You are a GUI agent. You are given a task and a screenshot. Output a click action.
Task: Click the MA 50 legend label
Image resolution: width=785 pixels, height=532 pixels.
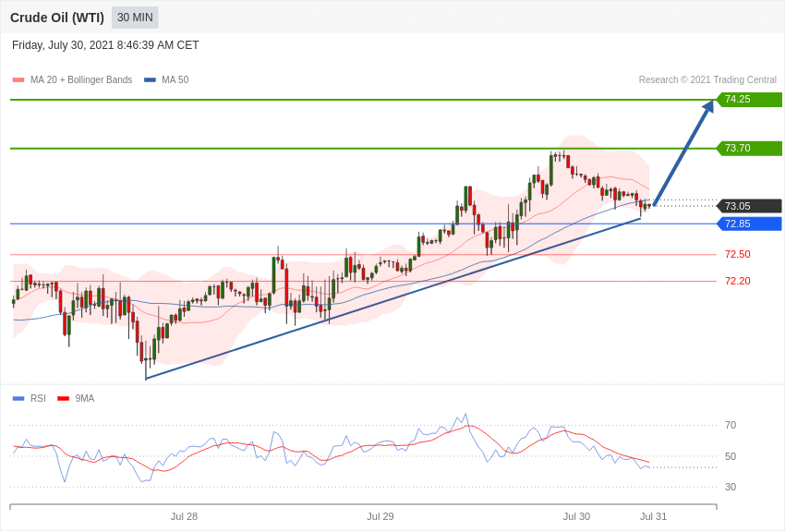click(x=175, y=80)
